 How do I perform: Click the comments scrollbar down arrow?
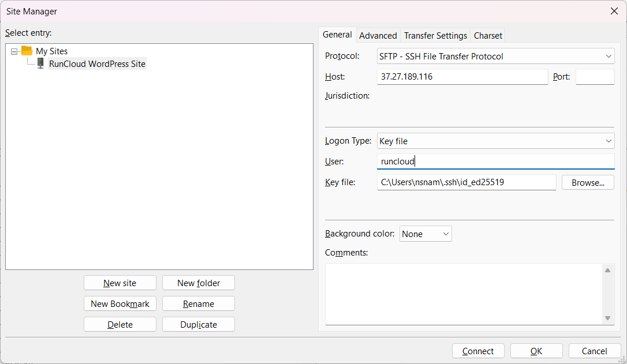608,318
